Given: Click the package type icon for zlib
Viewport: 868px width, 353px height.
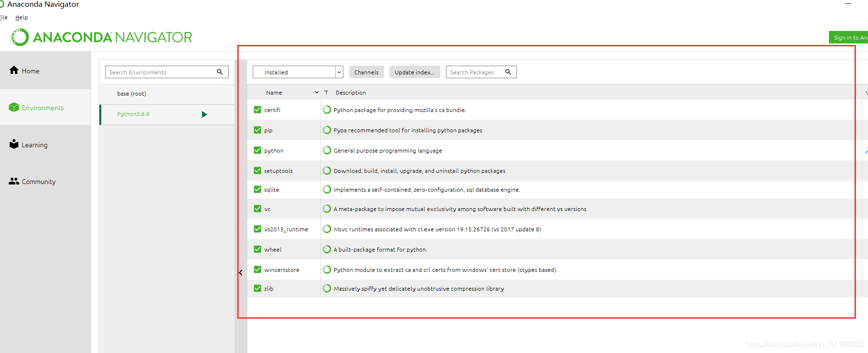Looking at the screenshot, I should click(x=327, y=288).
